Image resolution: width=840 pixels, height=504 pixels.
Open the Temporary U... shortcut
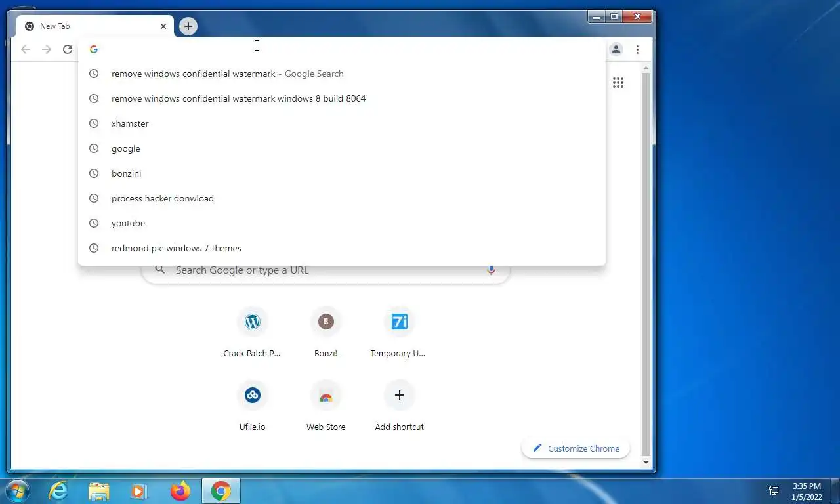click(x=399, y=333)
